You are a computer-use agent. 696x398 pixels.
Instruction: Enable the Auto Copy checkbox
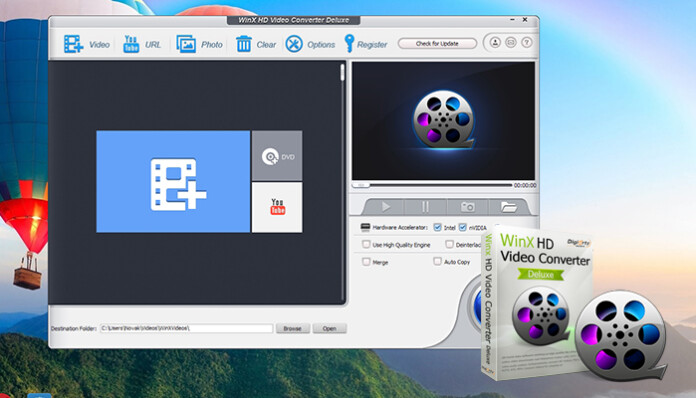click(x=438, y=261)
